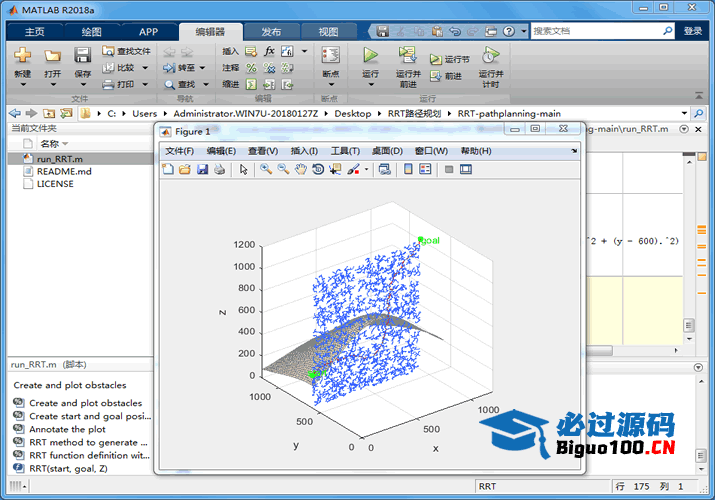Click Advance (前进) button

point(446,76)
